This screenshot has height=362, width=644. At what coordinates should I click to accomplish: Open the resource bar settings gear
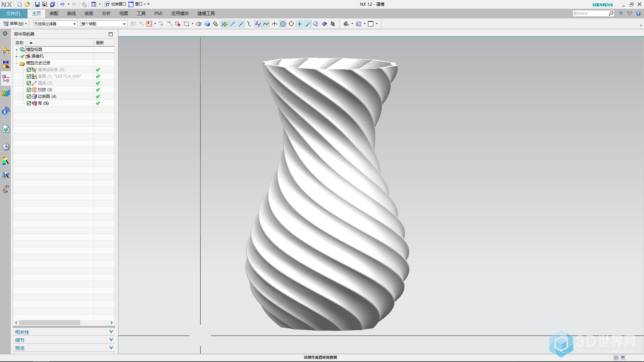pos(5,34)
